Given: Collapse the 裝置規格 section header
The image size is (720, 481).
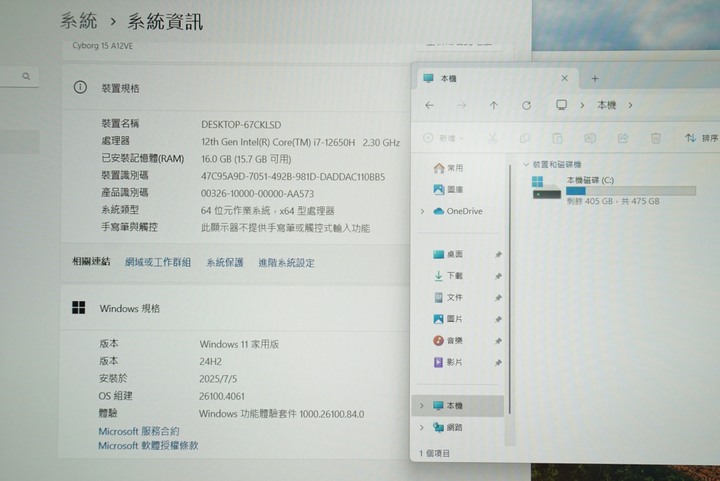Looking at the screenshot, I should point(234,87).
